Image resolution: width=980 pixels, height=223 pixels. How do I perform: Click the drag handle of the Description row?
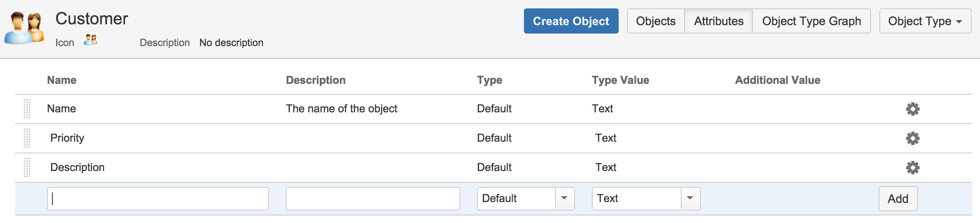pos(27,168)
